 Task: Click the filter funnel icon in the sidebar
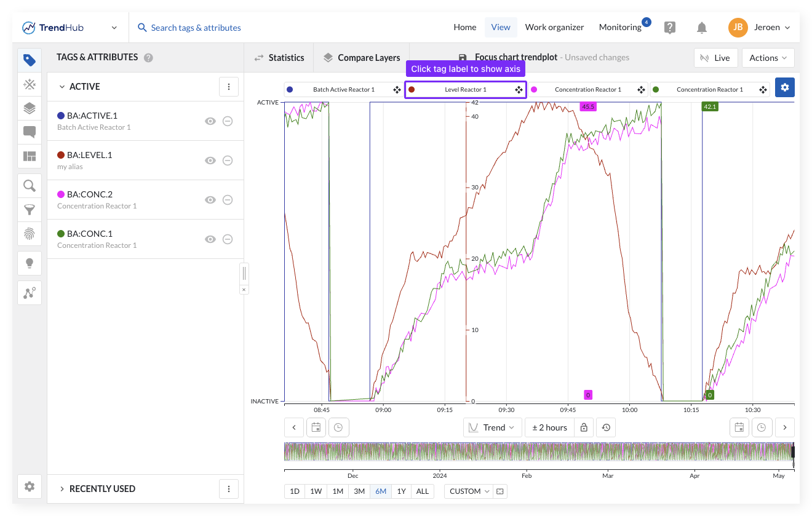(x=29, y=210)
